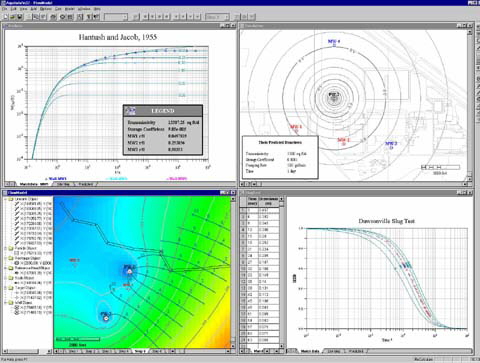Viewport: 480px width, 363px height.
Task: Open Predicted tab in slug test window
Action: (356, 351)
